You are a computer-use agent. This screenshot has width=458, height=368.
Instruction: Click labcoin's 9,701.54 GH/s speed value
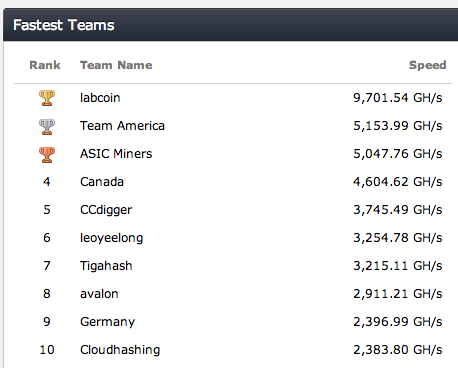point(398,98)
